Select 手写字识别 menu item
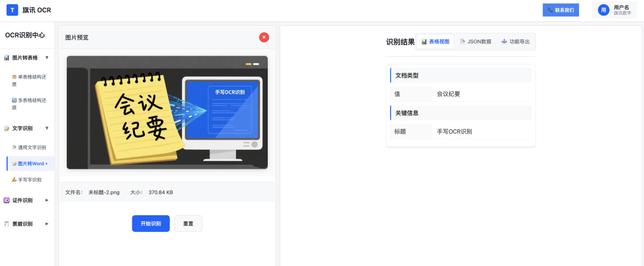Viewport: 644px width, 266px height. [x=30, y=180]
